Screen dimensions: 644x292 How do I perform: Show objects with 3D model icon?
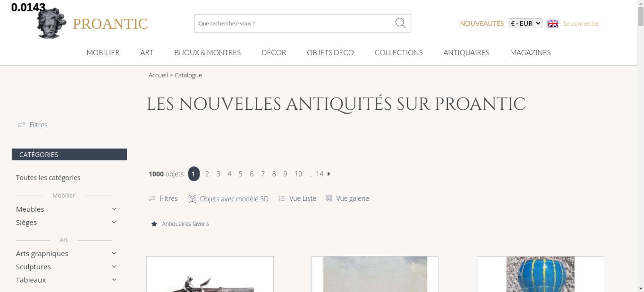pyautogui.click(x=192, y=199)
